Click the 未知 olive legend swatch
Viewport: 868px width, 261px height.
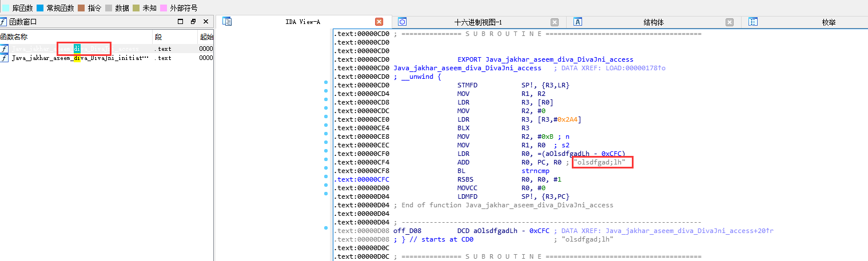[x=136, y=8]
